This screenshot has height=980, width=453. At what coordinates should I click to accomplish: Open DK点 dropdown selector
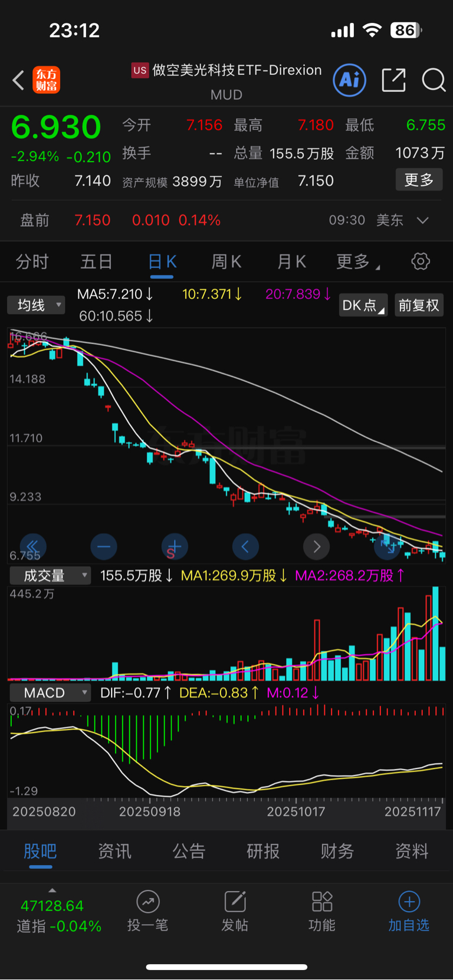coord(363,305)
